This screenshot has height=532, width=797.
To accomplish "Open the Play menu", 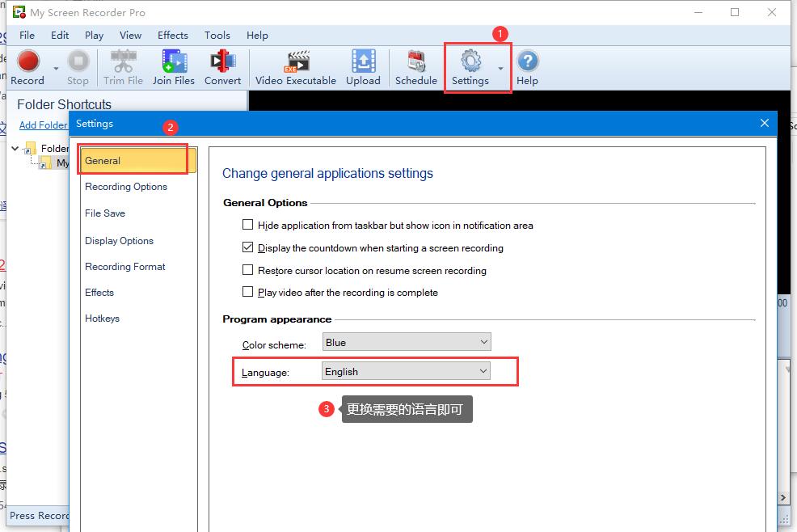I will pyautogui.click(x=94, y=35).
